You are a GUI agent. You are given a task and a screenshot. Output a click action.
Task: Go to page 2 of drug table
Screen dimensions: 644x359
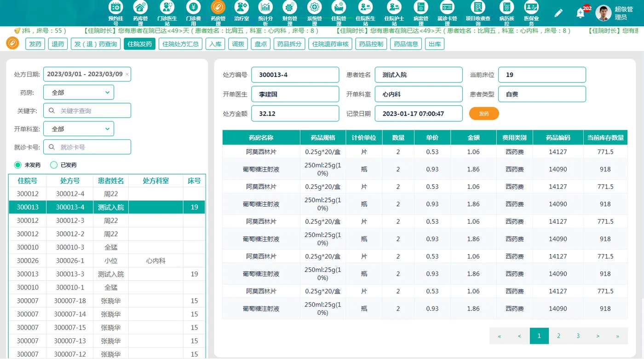click(x=558, y=336)
